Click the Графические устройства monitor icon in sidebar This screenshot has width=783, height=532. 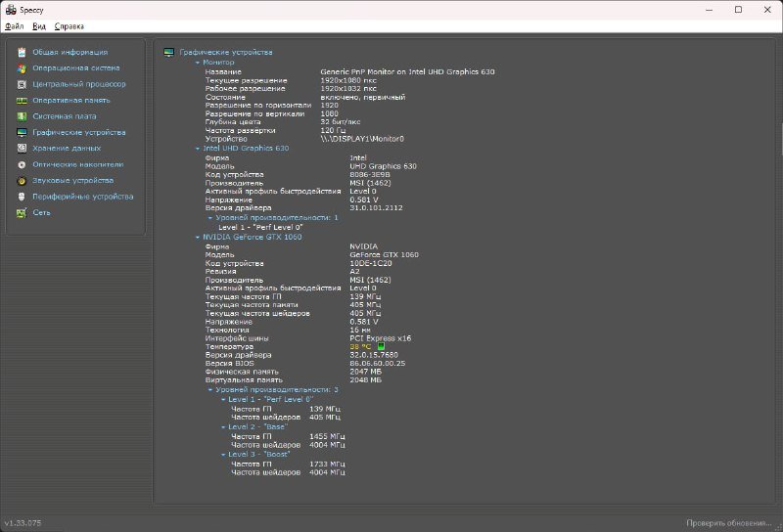click(22, 132)
